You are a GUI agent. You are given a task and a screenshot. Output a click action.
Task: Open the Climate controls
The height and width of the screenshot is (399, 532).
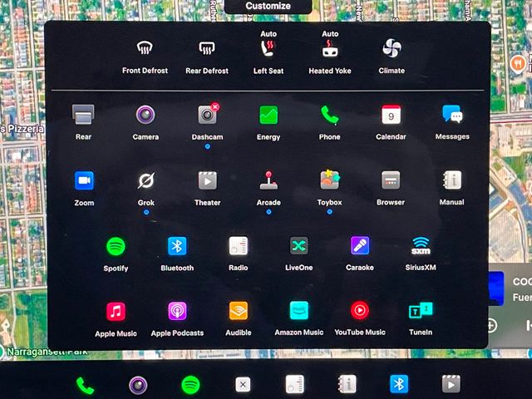pyautogui.click(x=392, y=49)
